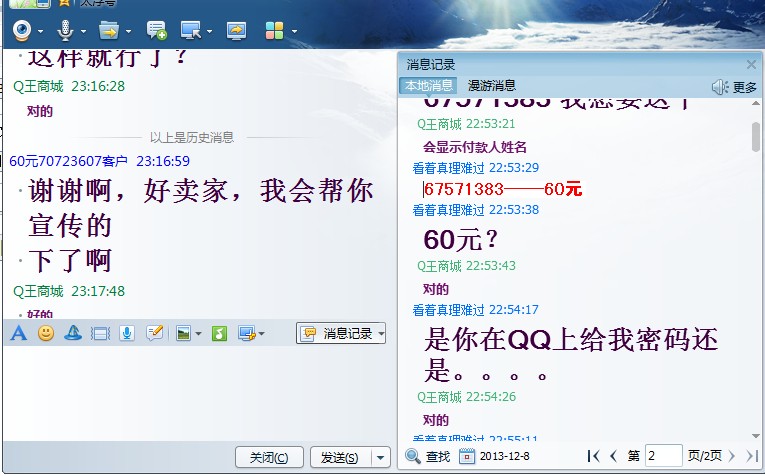Viewport: 765px width, 476px height.
Task: Start a video call with webcam icon
Action: 22,31
